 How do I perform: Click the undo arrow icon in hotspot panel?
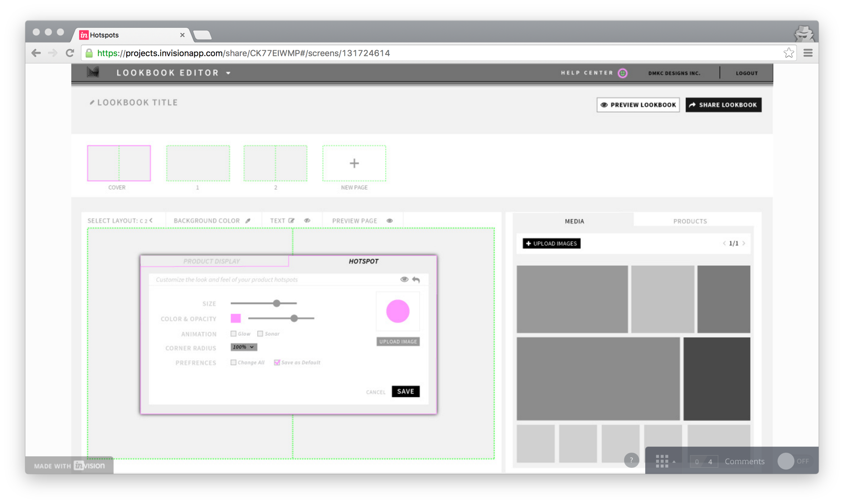[x=416, y=280]
